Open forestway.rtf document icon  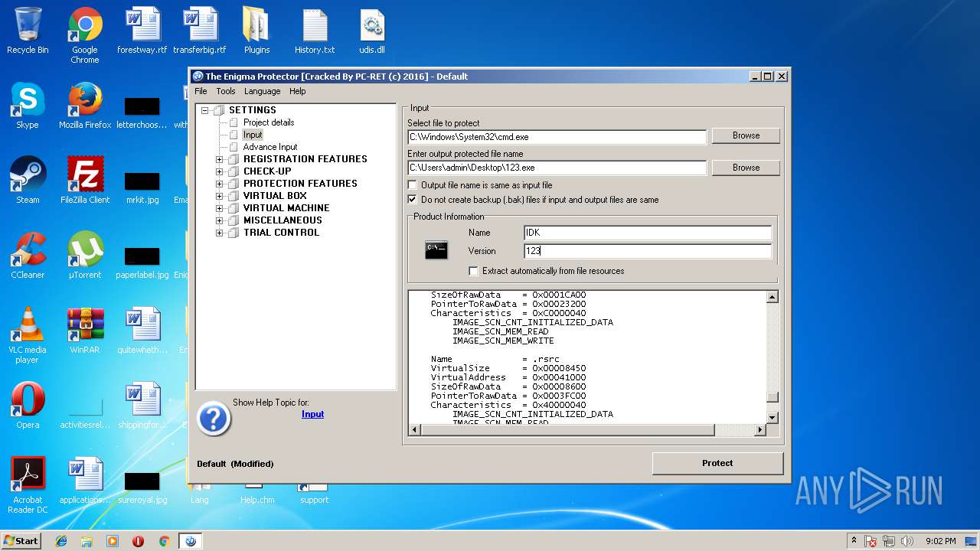coord(142,31)
